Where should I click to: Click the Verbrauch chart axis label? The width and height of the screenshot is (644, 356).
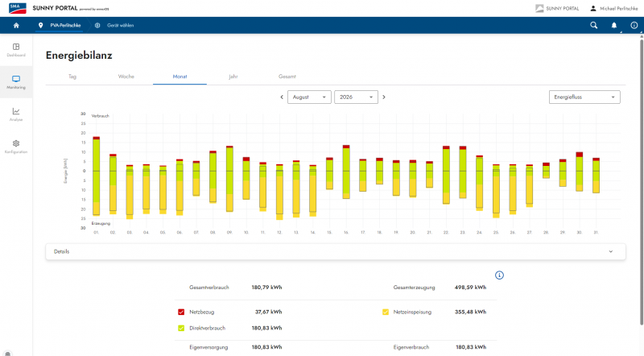tap(100, 116)
